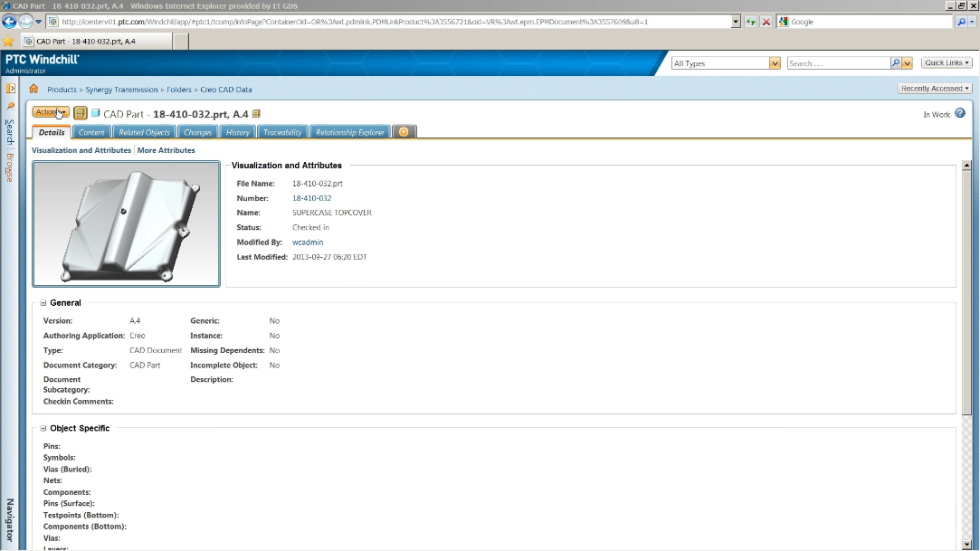Open advanced search options arrow
The height and width of the screenshot is (551, 980).
click(907, 63)
